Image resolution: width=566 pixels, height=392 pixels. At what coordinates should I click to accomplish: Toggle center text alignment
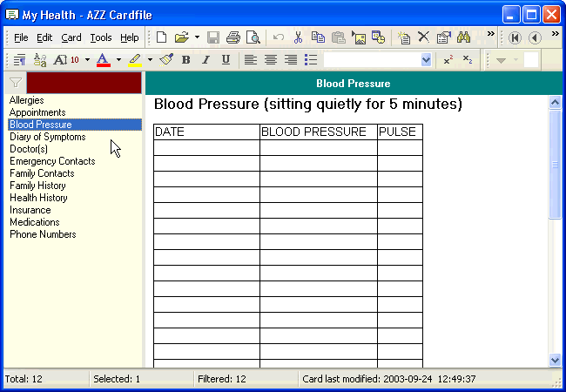coord(270,59)
